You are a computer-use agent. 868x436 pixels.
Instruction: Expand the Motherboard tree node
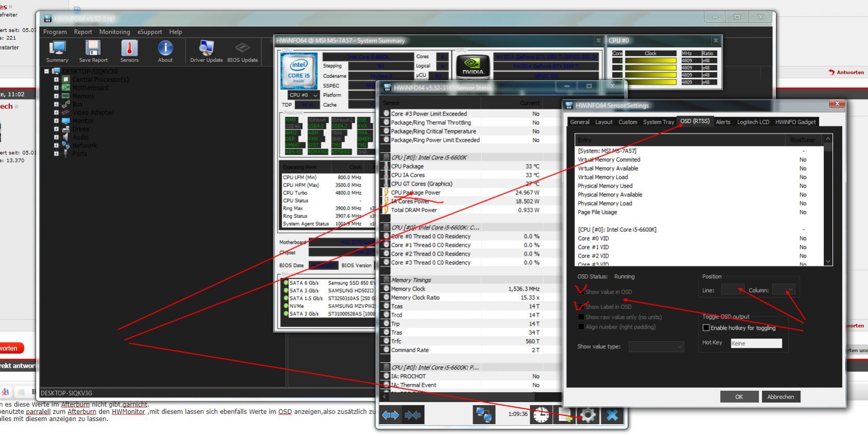pos(57,88)
